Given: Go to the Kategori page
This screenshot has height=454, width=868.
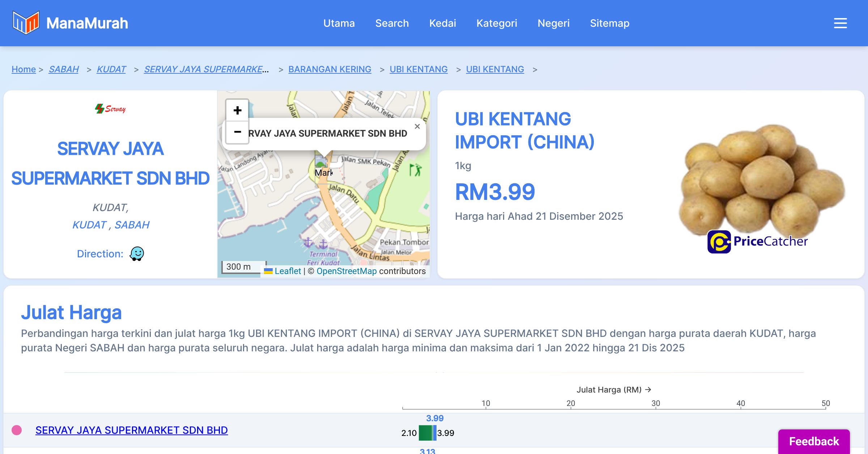Looking at the screenshot, I should [497, 23].
